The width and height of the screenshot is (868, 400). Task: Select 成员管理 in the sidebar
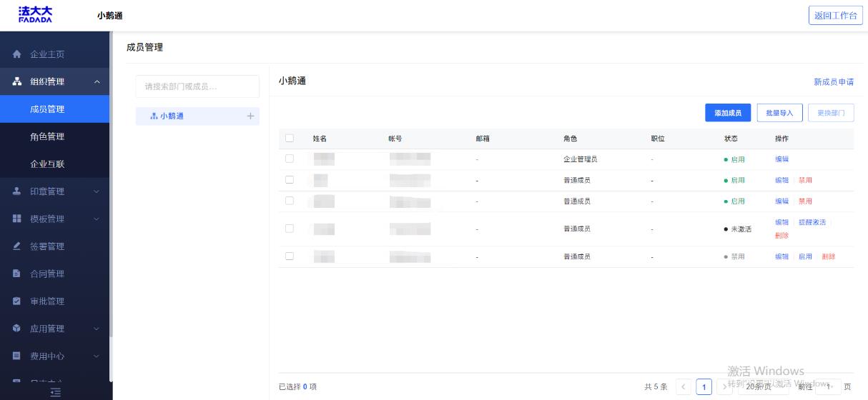[x=54, y=109]
